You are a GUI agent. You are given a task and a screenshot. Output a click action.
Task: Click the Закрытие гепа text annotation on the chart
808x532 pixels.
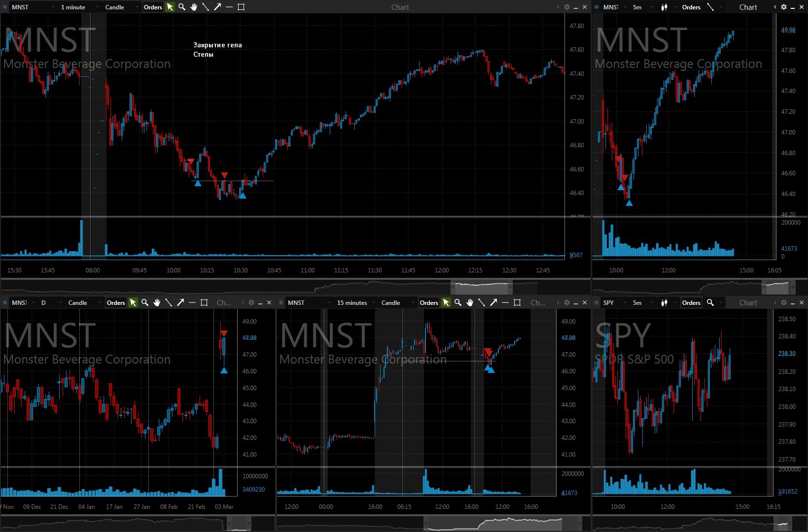coord(217,45)
